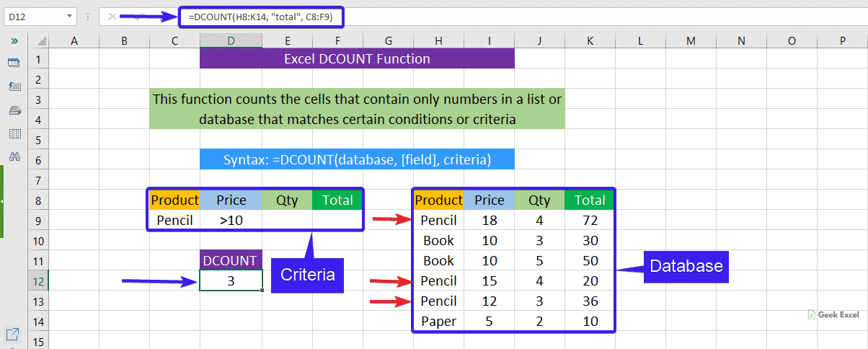
Task: Click the Database callout label
Action: [686, 266]
